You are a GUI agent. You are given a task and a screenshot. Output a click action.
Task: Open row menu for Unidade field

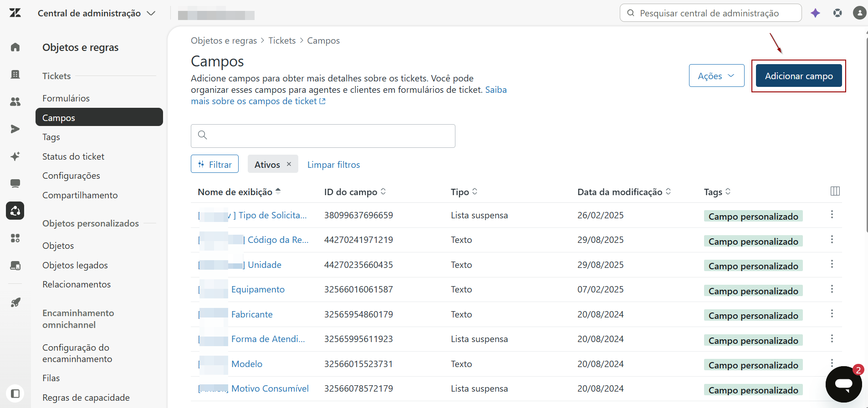(832, 264)
